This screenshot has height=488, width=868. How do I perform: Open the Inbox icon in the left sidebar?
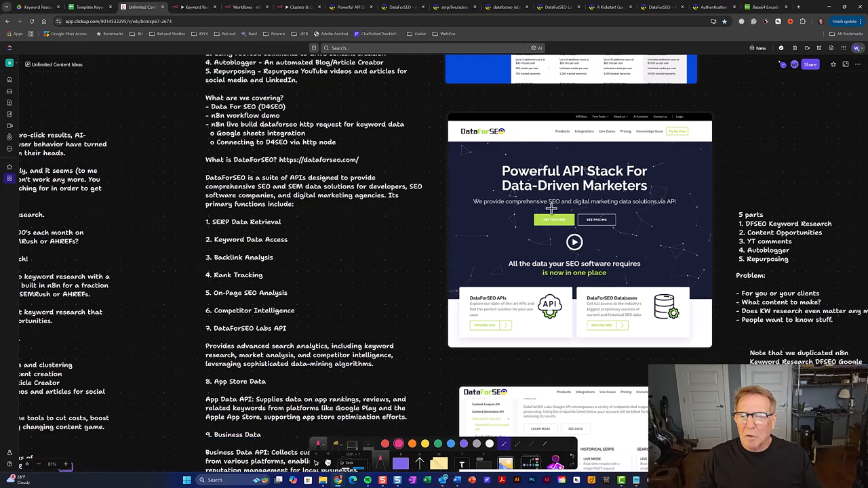(x=9, y=89)
